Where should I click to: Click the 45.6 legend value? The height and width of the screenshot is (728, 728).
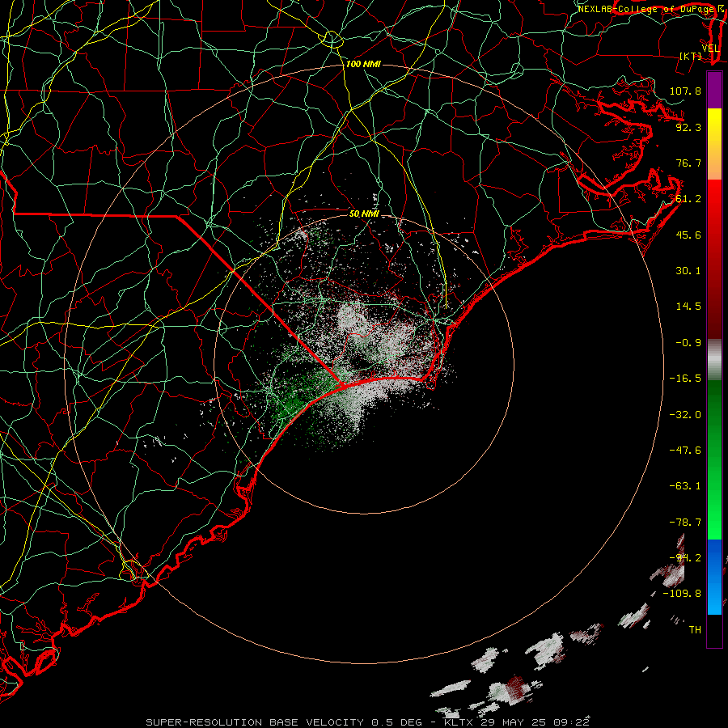pos(688,235)
